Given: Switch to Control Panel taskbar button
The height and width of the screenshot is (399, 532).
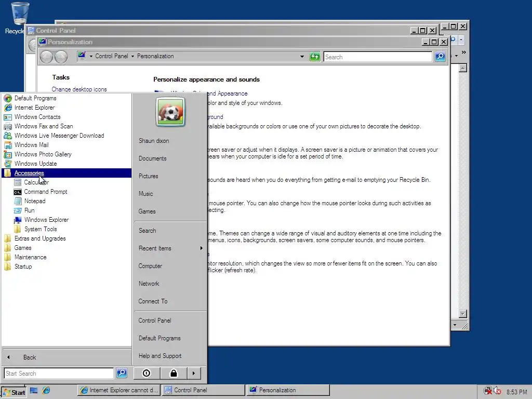Looking at the screenshot, I should coord(203,390).
